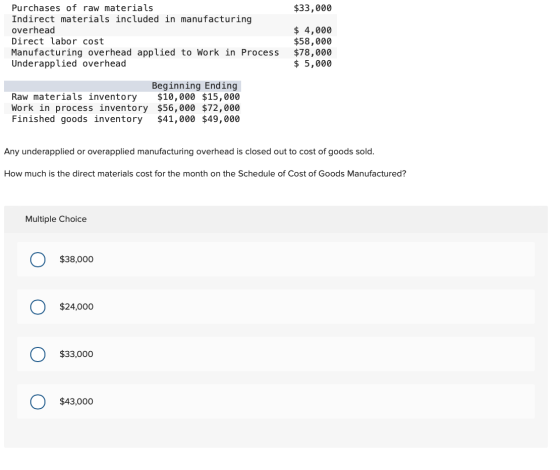Click the Ending column header

[x=221, y=86]
